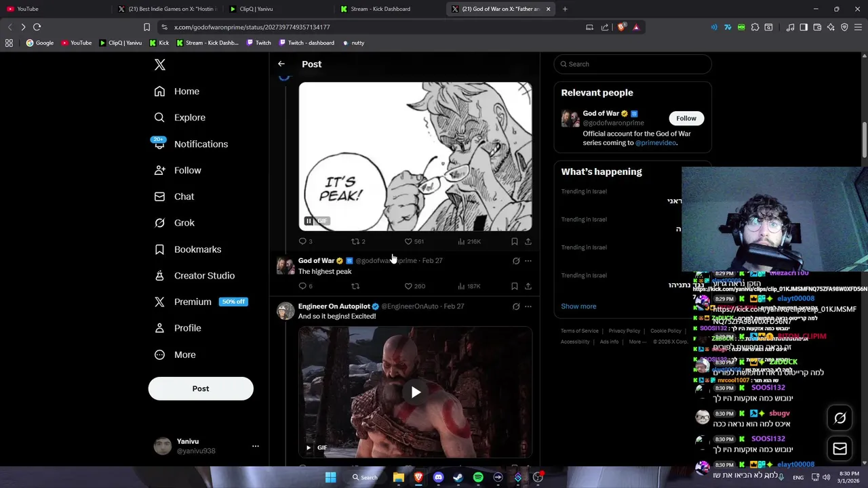
Task: Play the Kratos GIF video
Action: (x=416, y=392)
